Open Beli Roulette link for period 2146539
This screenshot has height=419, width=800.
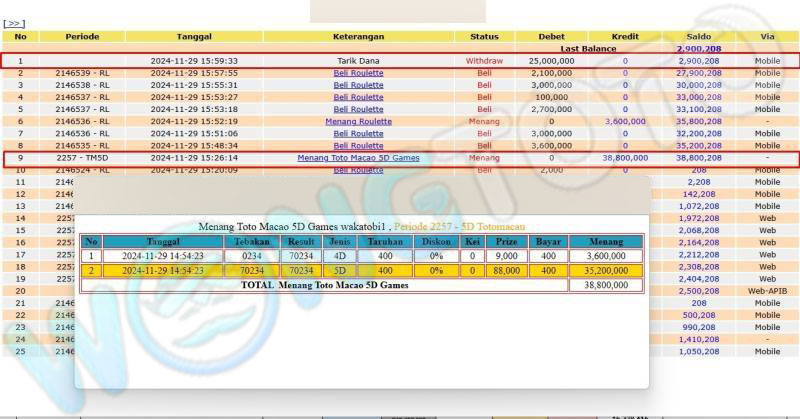pos(358,73)
